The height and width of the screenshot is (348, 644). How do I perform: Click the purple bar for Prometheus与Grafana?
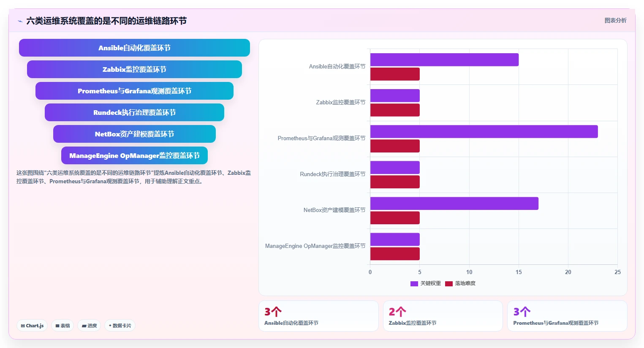coord(484,131)
